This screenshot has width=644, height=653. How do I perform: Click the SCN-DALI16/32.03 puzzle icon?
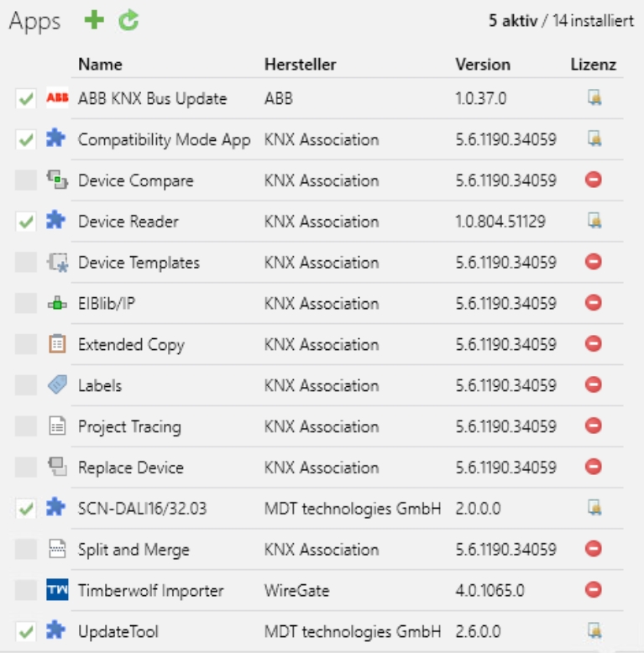[55, 507]
